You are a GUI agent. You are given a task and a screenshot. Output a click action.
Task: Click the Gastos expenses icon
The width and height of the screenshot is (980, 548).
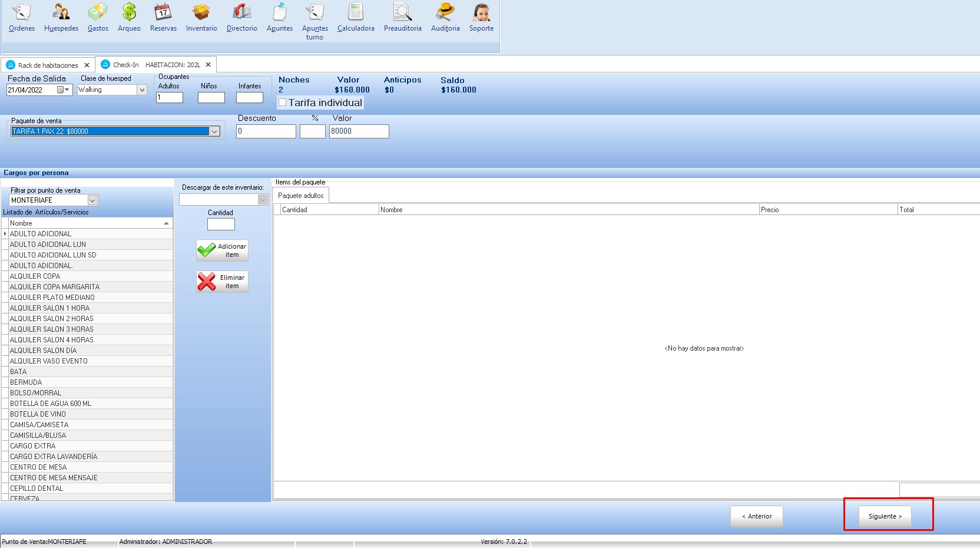coord(98,18)
